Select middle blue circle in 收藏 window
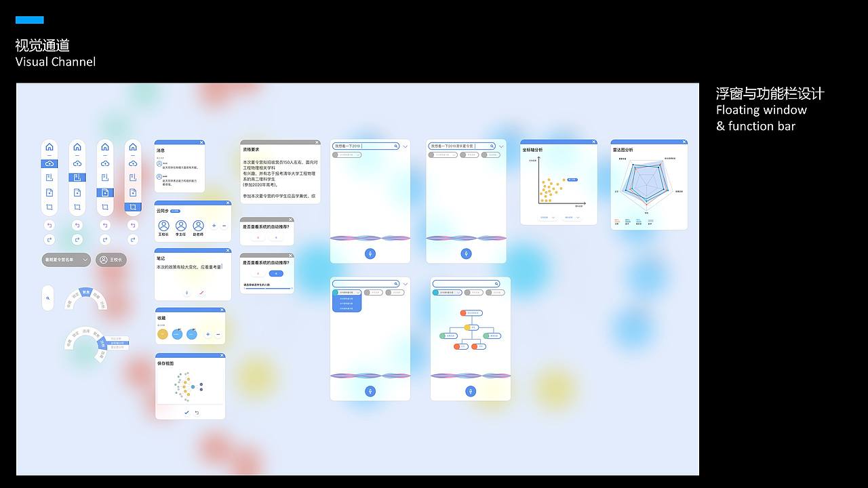 (x=177, y=334)
